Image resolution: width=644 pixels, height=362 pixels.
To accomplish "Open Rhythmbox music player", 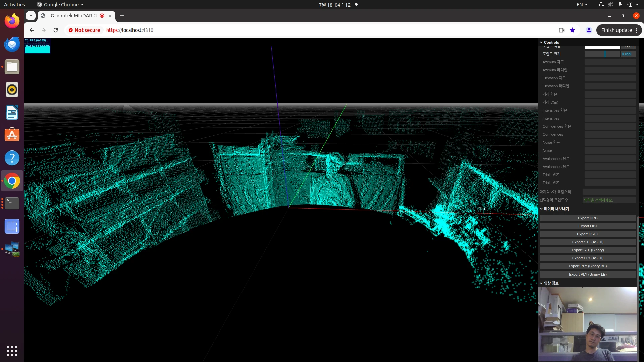I will click(12, 89).
